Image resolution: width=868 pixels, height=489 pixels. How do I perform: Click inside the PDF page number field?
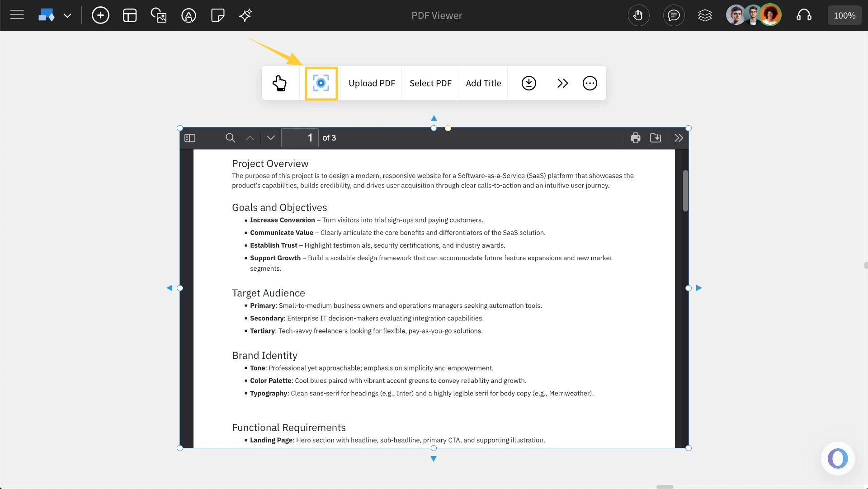point(300,138)
